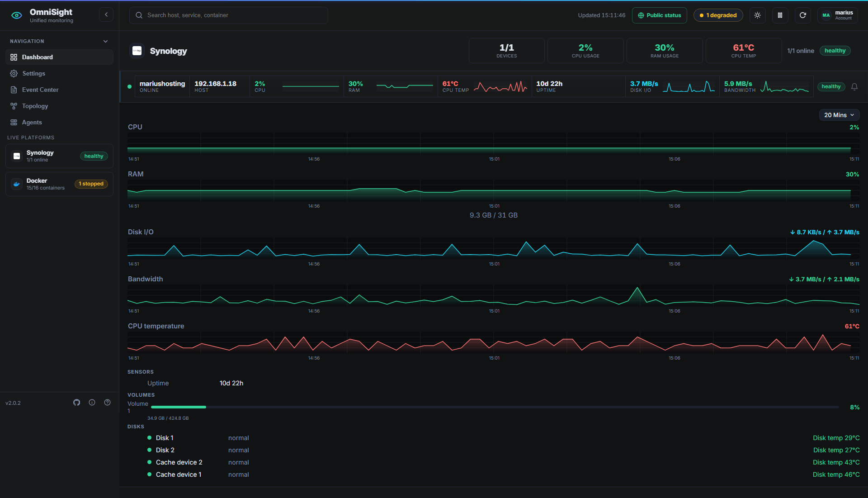The height and width of the screenshot is (498, 868).
Task: Click the healthy badge in mariushosting row
Action: pyautogui.click(x=831, y=87)
